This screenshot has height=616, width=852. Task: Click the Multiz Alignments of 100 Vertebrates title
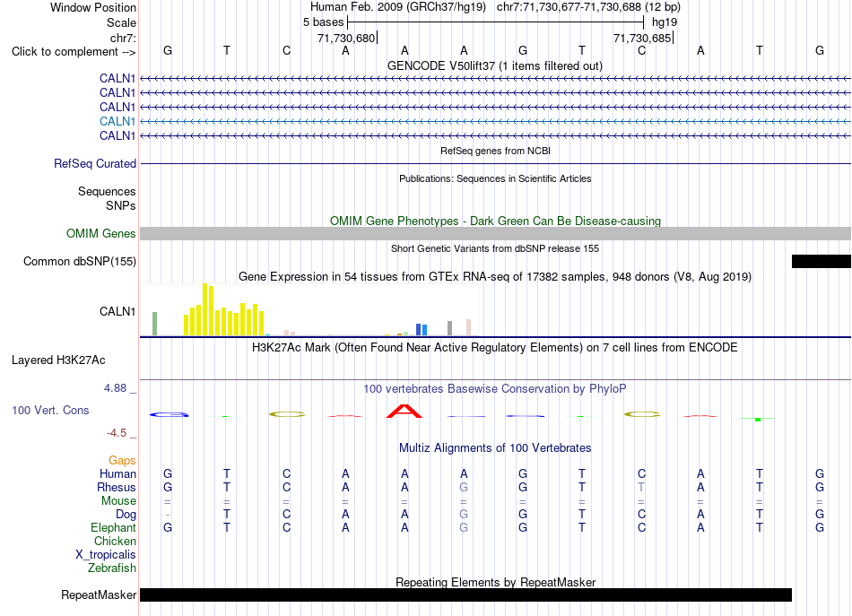(495, 447)
